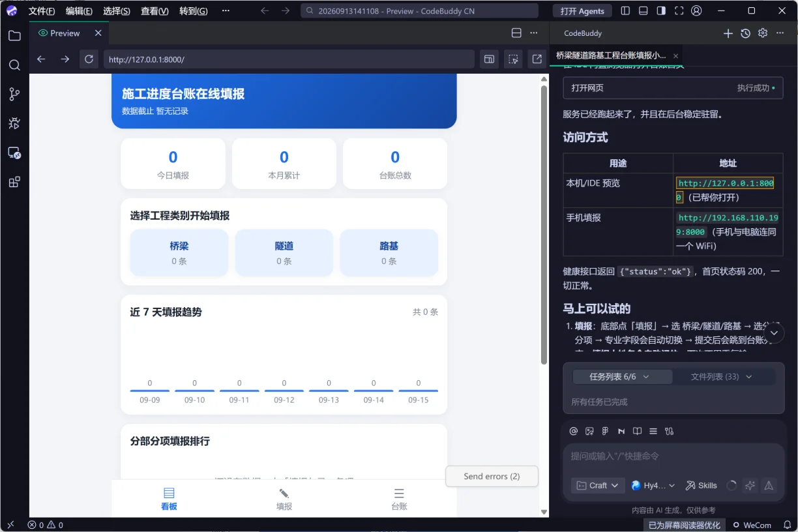798x532 pixels.
Task: Click the browser forward arrow in Preview
Action: [x=65, y=59]
